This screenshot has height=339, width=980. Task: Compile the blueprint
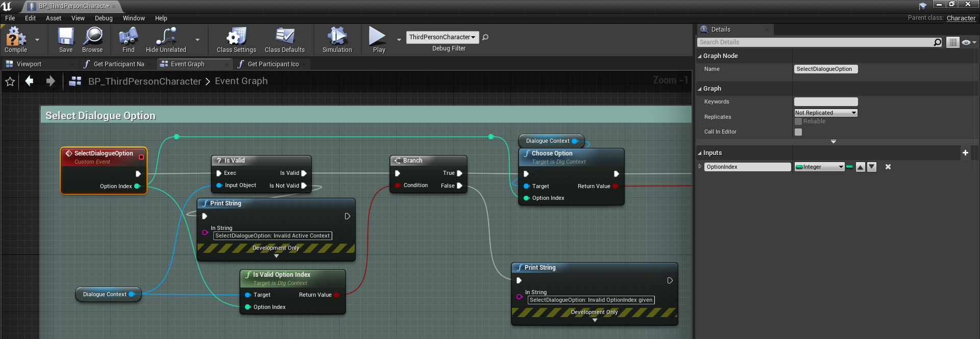pos(16,40)
